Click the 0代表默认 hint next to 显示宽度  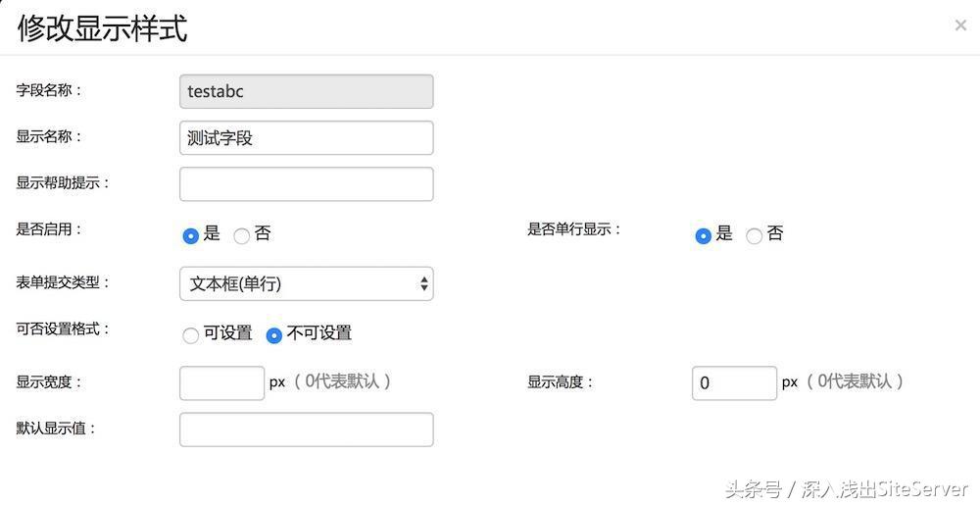click(x=342, y=380)
